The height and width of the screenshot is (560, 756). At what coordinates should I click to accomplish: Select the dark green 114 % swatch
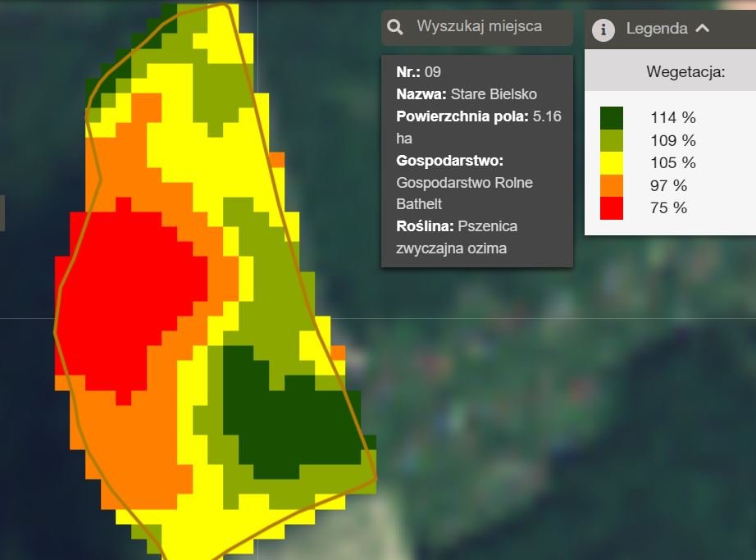[611, 117]
